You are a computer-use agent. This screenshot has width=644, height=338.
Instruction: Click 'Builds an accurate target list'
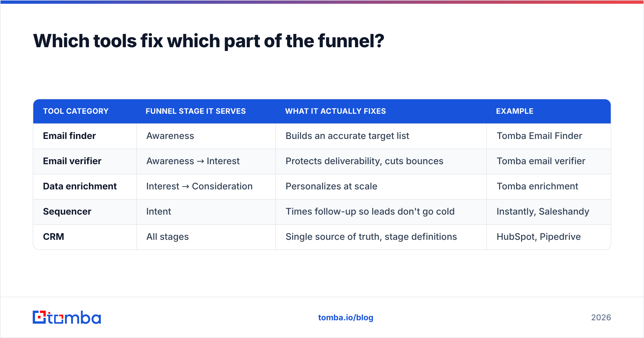(347, 136)
